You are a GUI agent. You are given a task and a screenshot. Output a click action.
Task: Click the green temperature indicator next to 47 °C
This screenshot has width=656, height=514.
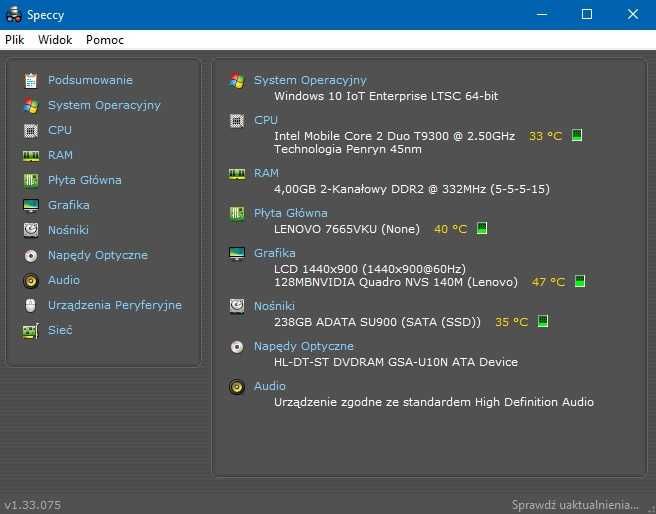pyautogui.click(x=580, y=281)
